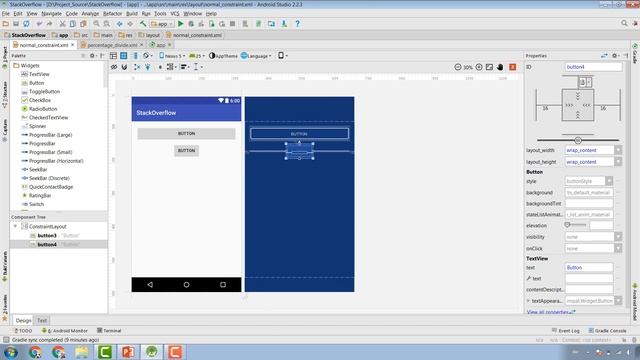Viewport: 640px width, 360px height.
Task: Click the Synchronize refresh icon
Action: pos(26,24)
